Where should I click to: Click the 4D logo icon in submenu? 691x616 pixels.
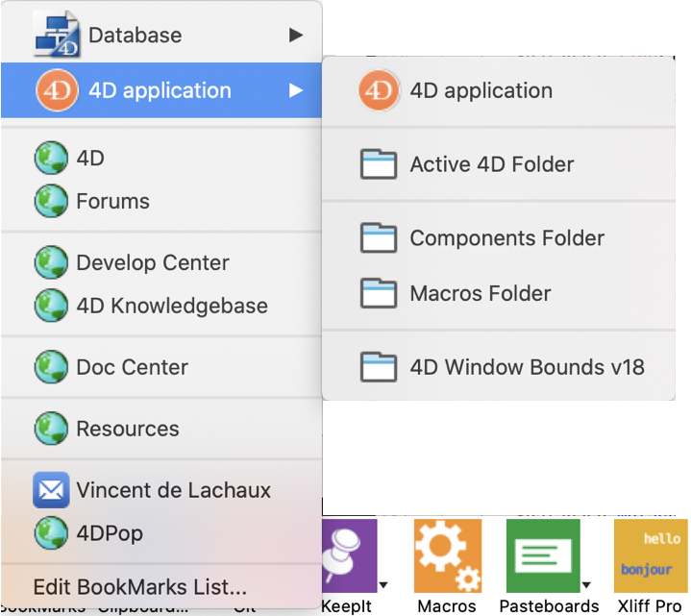point(379,90)
